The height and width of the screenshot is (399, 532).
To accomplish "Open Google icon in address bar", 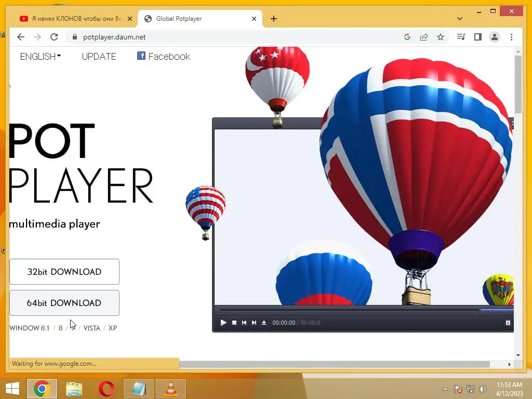I will coord(407,37).
